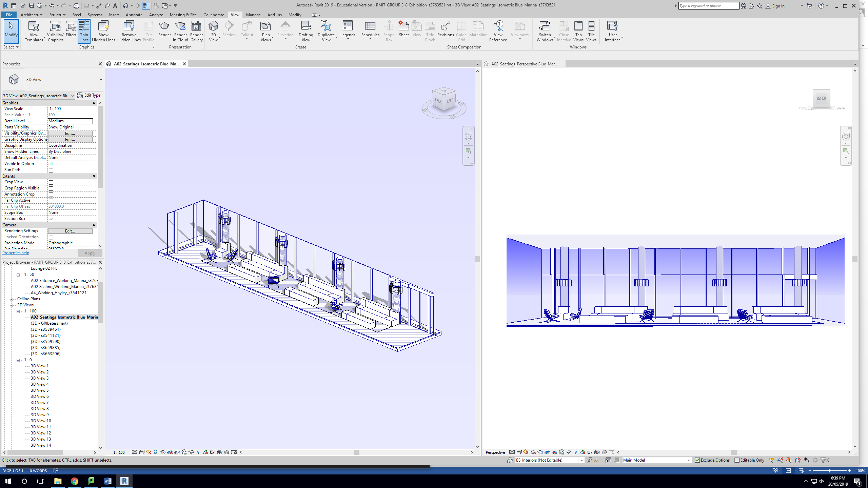Open Visibility/Graphics settings

click(55, 31)
